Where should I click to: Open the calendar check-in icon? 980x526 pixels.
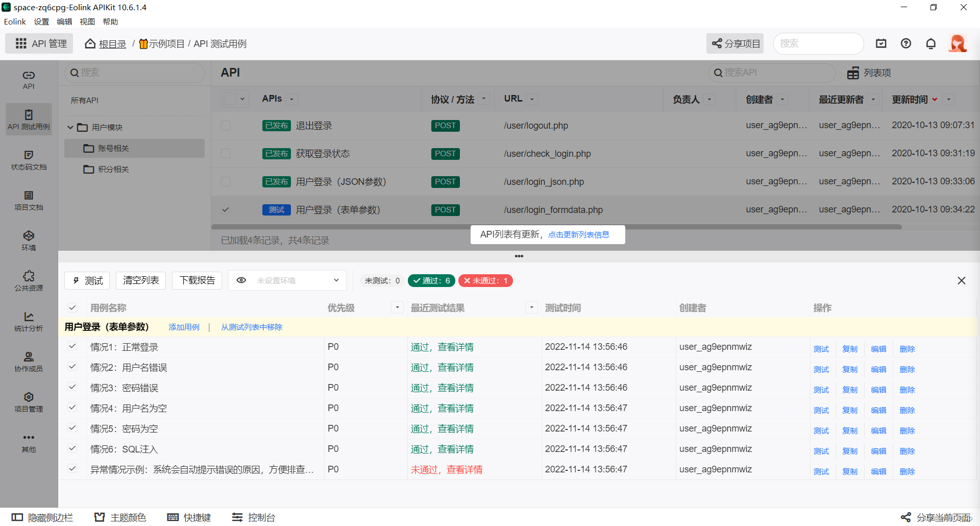point(881,43)
